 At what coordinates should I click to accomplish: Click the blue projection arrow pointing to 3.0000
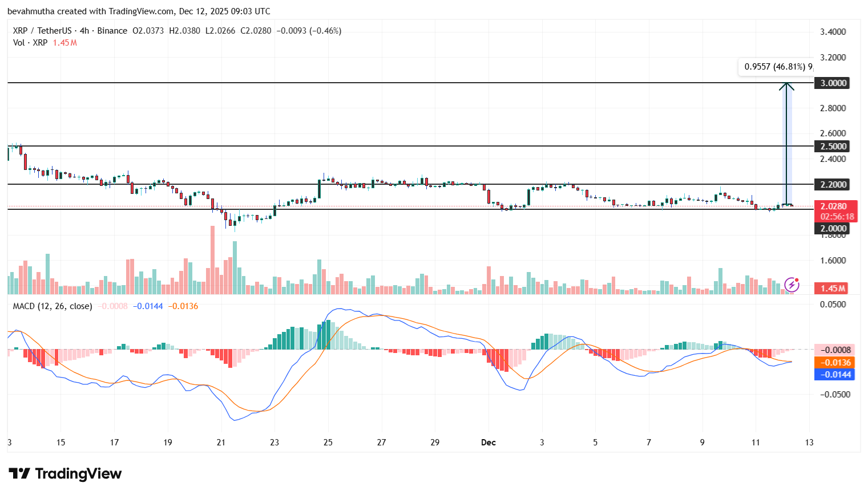(x=788, y=143)
